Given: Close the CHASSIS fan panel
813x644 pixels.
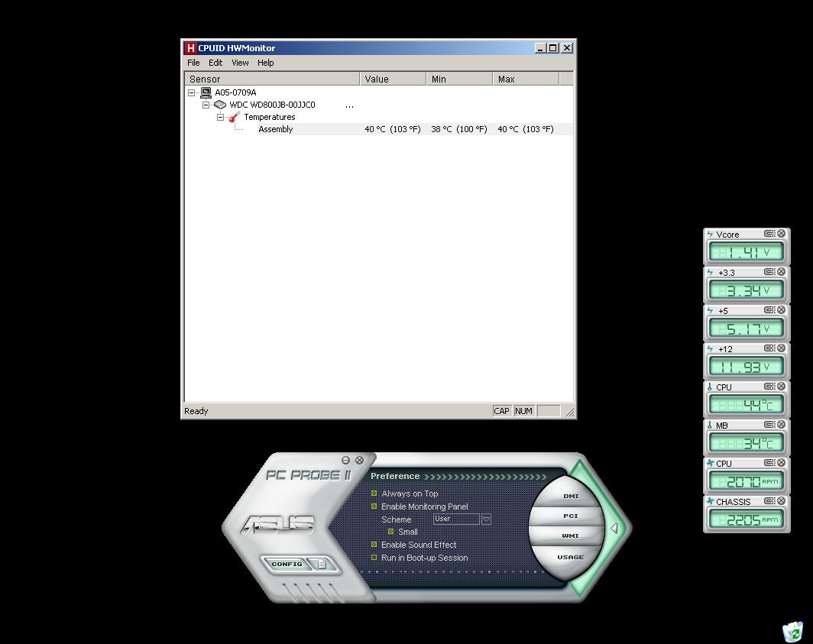Looking at the screenshot, I should (x=781, y=501).
